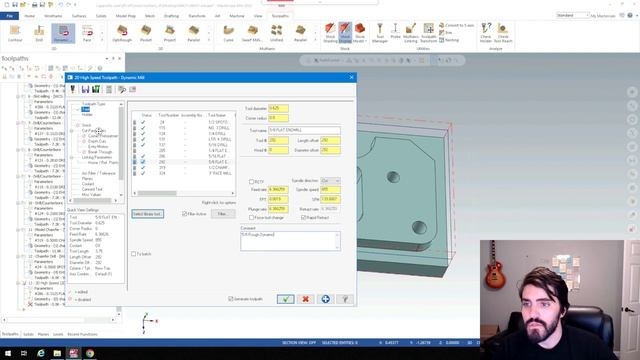Screen dimensions: 640x360
Task: Confirm dialog with green checkmark button
Action: tap(285, 299)
